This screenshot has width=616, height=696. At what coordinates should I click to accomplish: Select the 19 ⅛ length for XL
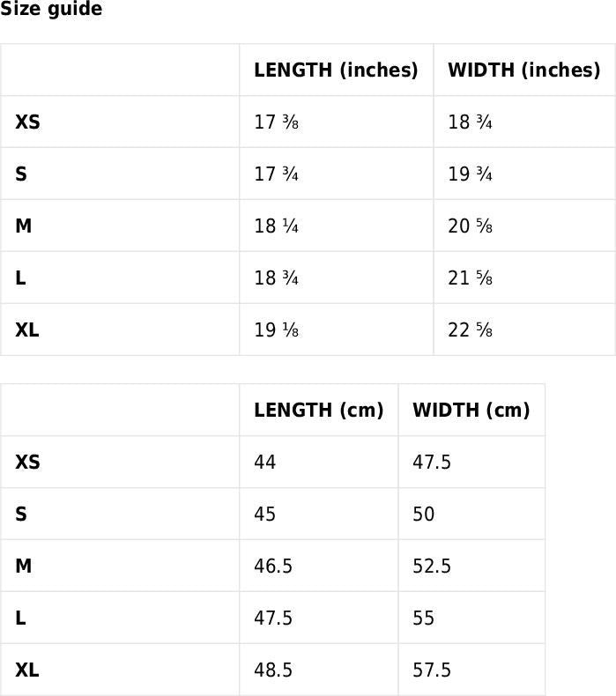(x=276, y=330)
